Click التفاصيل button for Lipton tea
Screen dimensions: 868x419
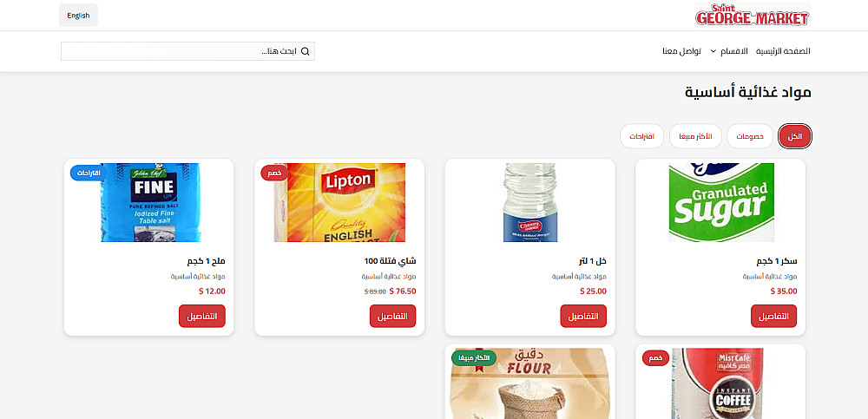pos(392,316)
